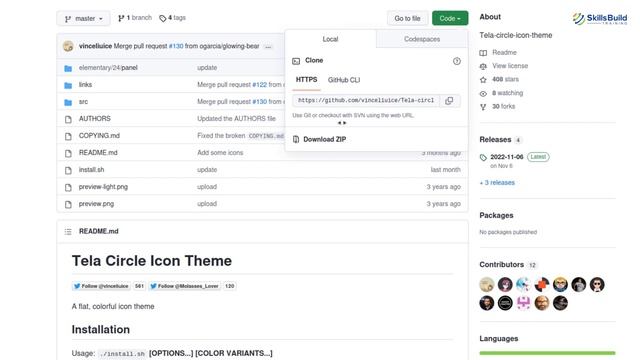Screen dimensions: 640x360
Task: Open pull request #130 in commit header
Action: click(176, 46)
